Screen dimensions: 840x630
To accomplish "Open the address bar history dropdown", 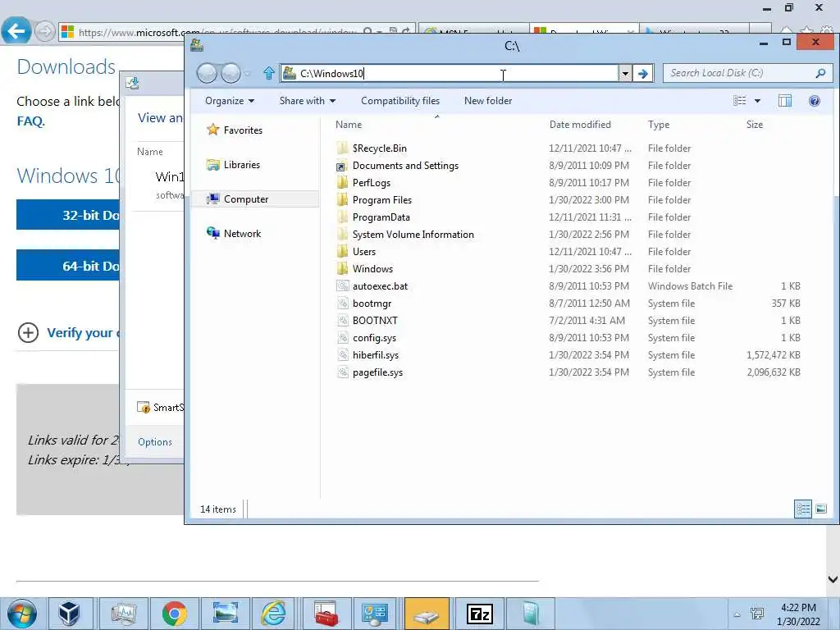I will click(624, 73).
